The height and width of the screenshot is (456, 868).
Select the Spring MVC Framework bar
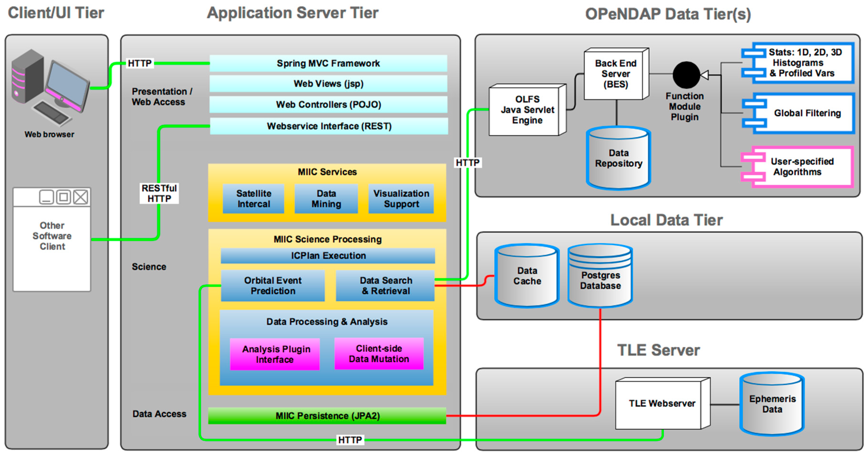coord(328,63)
